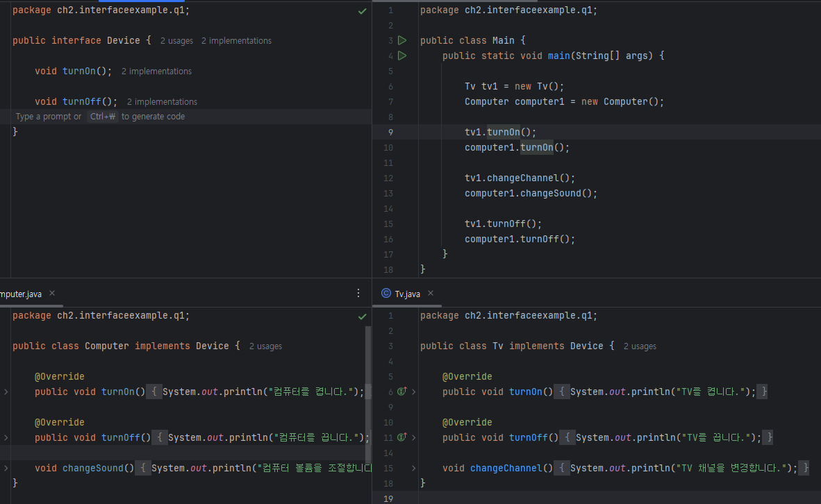The image size is (821, 504).
Task: Close the mputer.java tab
Action: point(52,293)
